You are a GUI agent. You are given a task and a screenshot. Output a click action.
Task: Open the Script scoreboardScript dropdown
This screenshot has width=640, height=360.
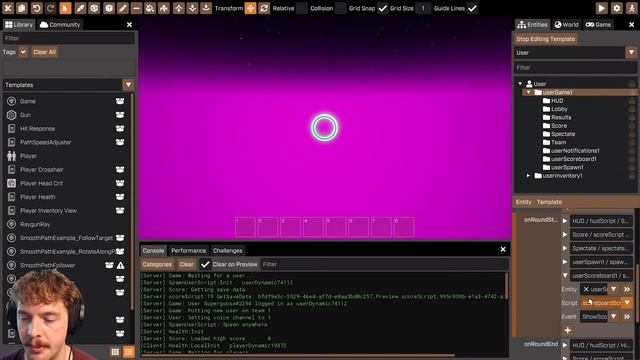[x=627, y=303]
